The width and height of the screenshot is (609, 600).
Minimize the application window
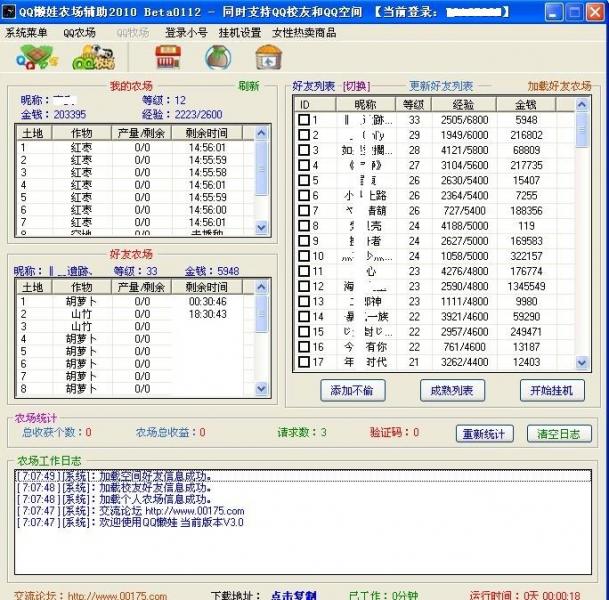553,12
